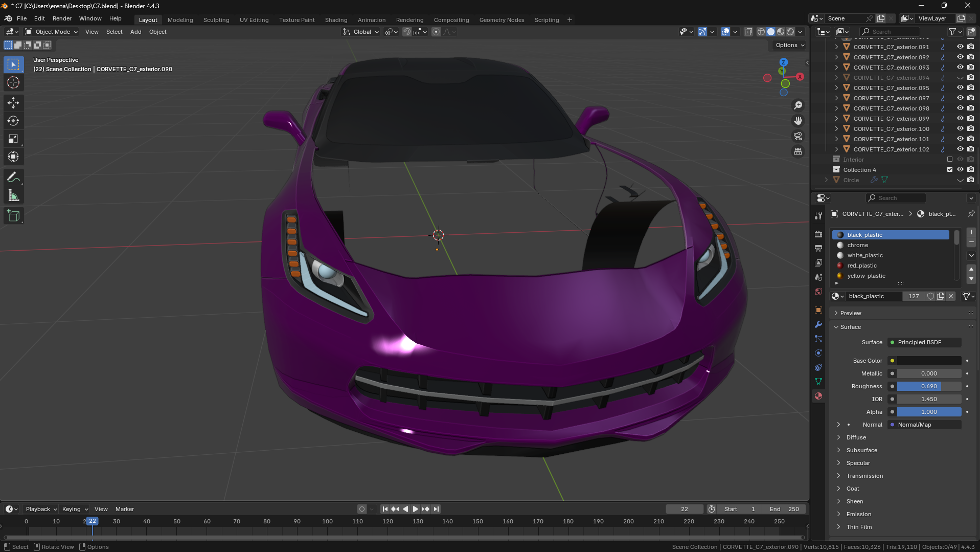This screenshot has height=552, width=980.
Task: Click the pan view hand icon
Action: [x=798, y=121]
